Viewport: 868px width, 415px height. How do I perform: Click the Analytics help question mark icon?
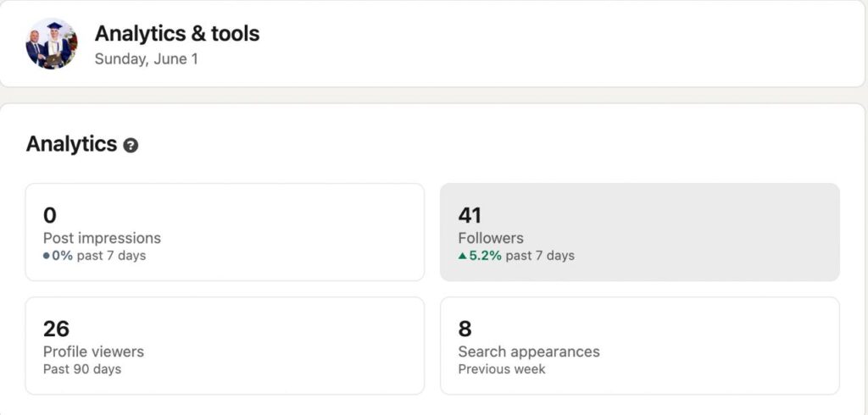[x=131, y=145]
